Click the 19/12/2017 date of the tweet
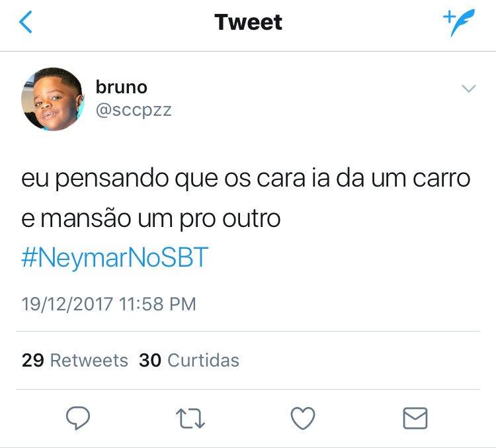496x448 pixels. coord(67,304)
